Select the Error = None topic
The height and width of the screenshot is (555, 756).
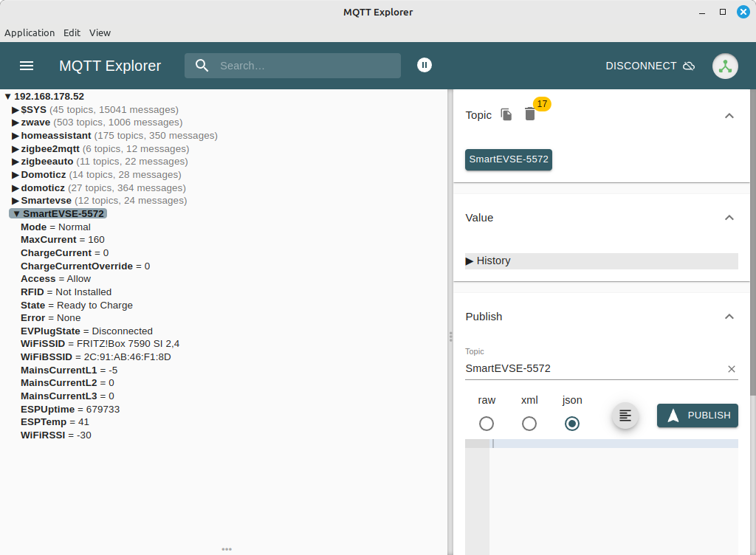pos(51,318)
